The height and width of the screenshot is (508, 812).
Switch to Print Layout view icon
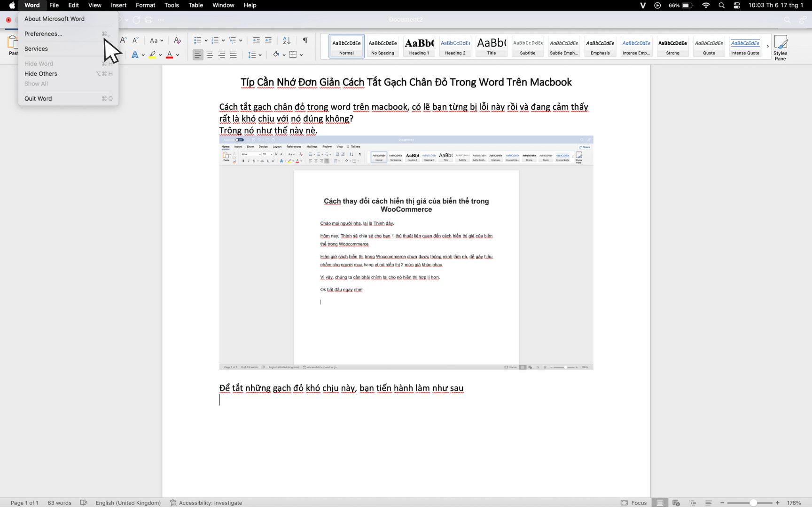point(660,503)
